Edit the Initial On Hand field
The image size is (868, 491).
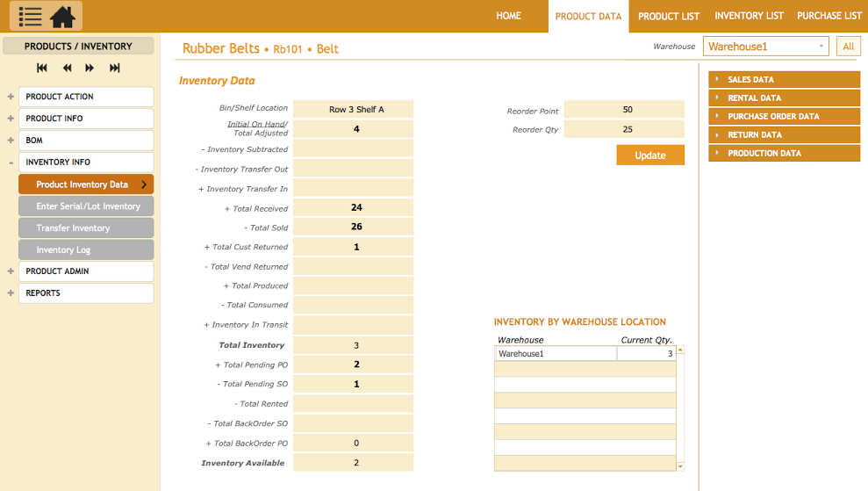click(x=353, y=129)
